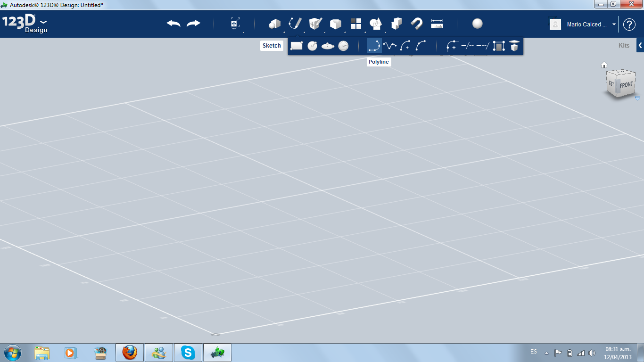Open the Grouping tools
This screenshot has height=362, width=644.
pyautogui.click(x=376, y=24)
